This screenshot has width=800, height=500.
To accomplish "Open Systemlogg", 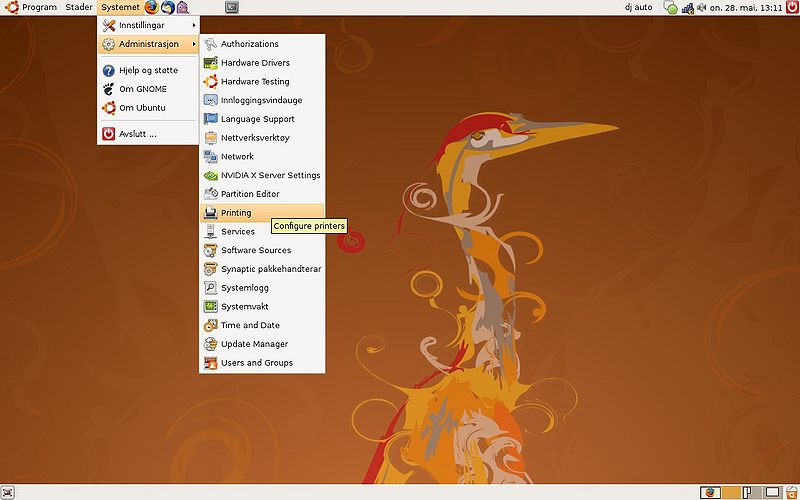I will (x=262, y=288).
